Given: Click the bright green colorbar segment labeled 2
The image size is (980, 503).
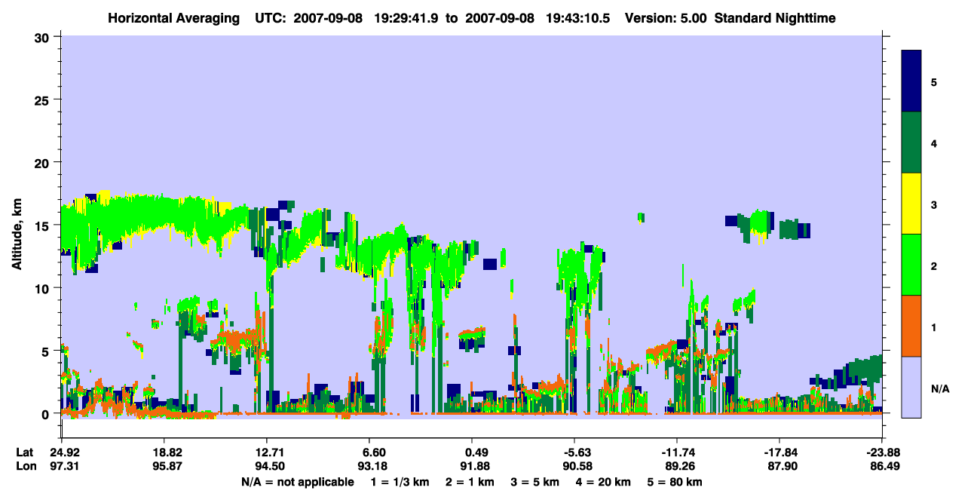Looking at the screenshot, I should pos(911,265).
